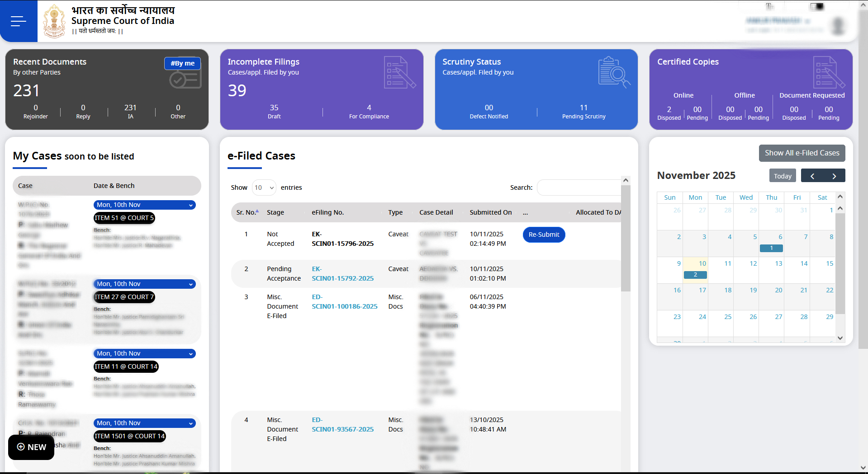Click the Incomplete Filings document icon
868x474 pixels.
pyautogui.click(x=399, y=72)
